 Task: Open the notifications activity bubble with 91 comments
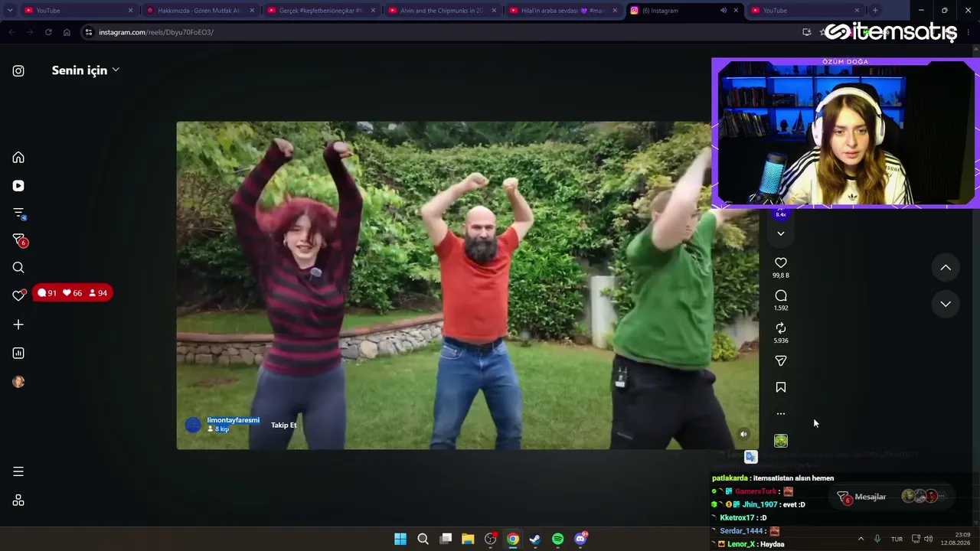[73, 293]
